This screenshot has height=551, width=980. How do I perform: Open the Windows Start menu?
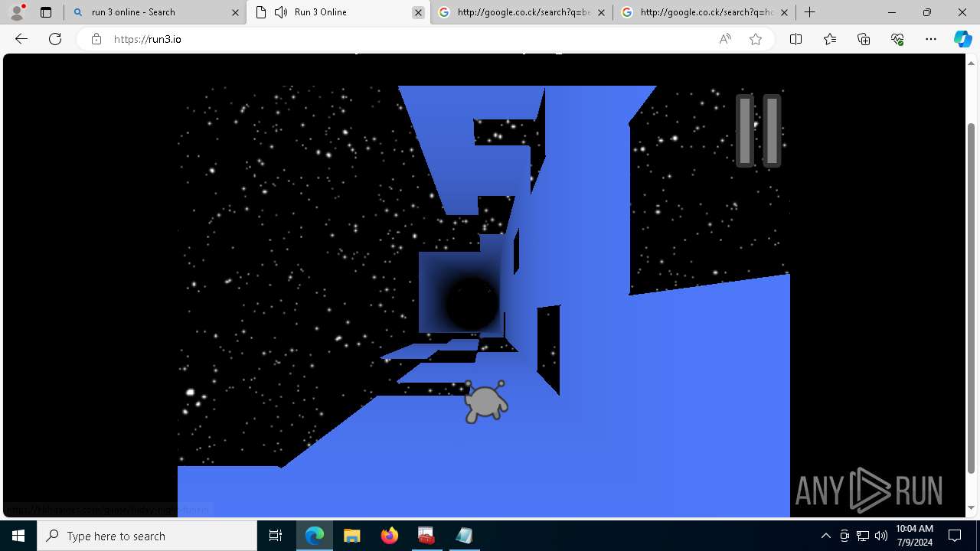click(18, 536)
